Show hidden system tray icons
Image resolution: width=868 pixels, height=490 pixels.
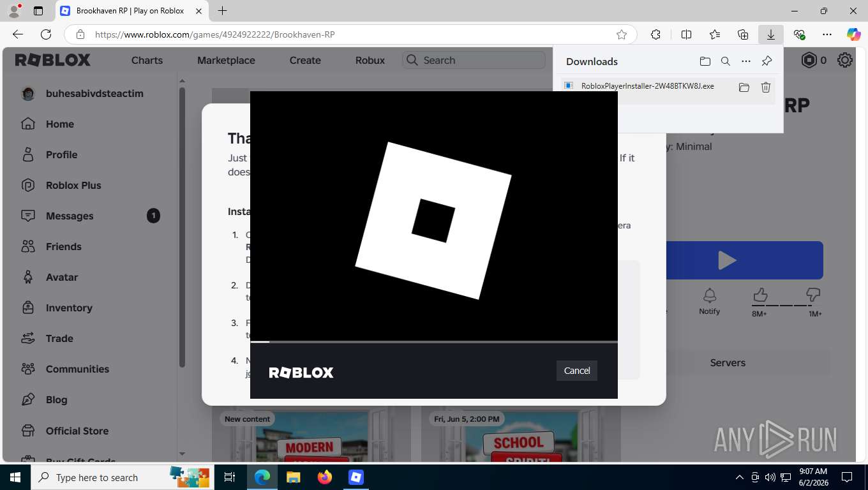tap(740, 477)
